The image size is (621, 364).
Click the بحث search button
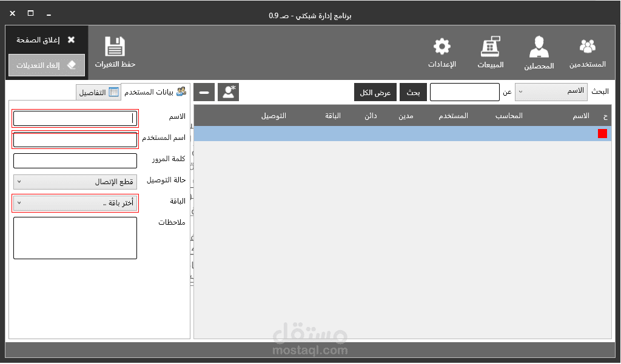point(413,91)
